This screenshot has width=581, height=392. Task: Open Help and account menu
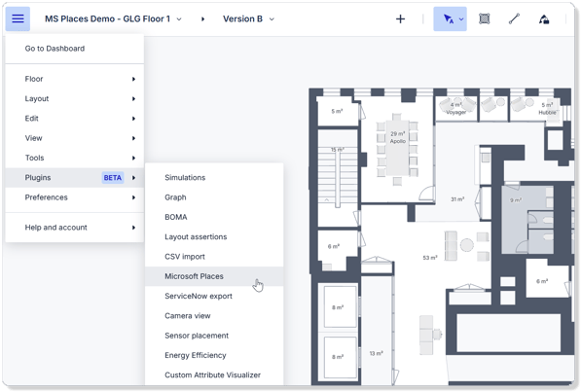(x=75, y=228)
